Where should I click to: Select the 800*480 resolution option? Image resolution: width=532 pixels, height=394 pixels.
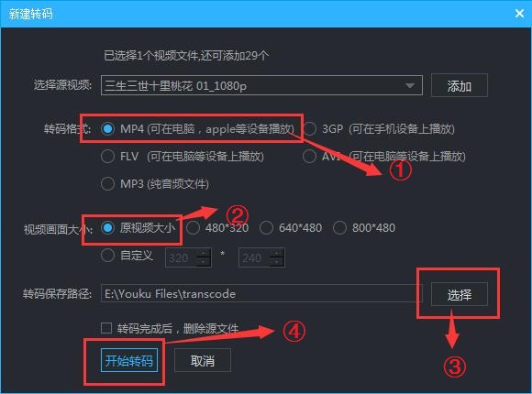[339, 228]
